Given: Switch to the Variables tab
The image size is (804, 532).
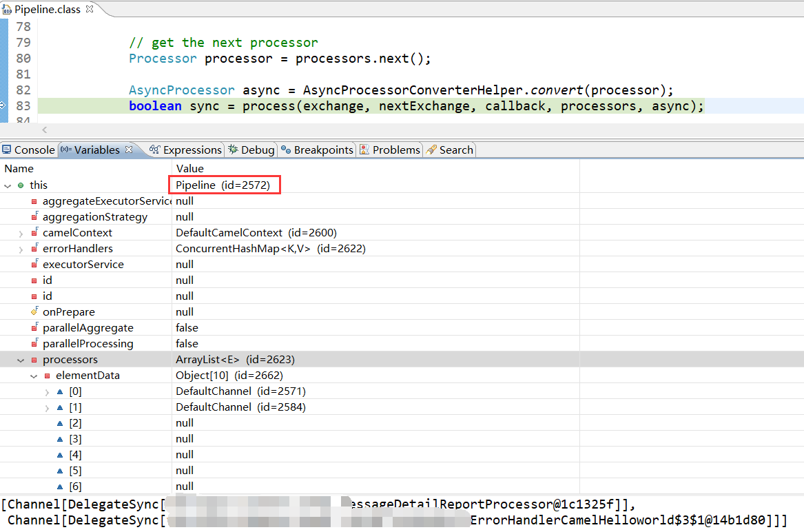Looking at the screenshot, I should [x=96, y=150].
